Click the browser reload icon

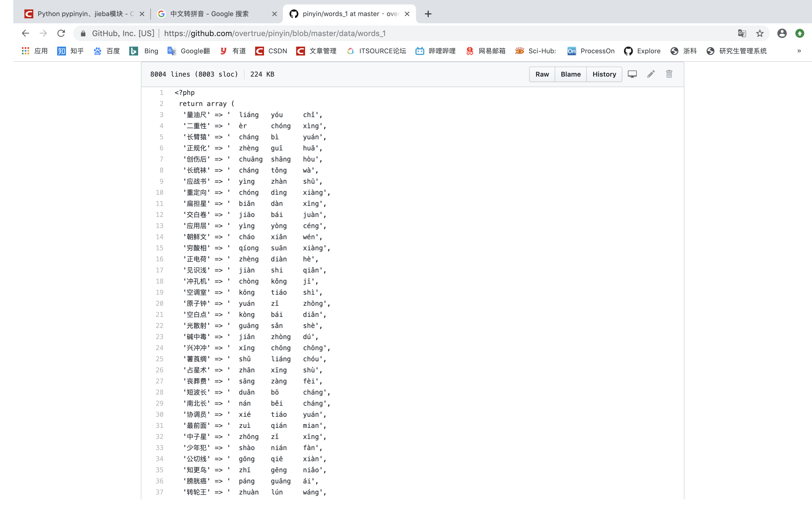click(x=61, y=33)
